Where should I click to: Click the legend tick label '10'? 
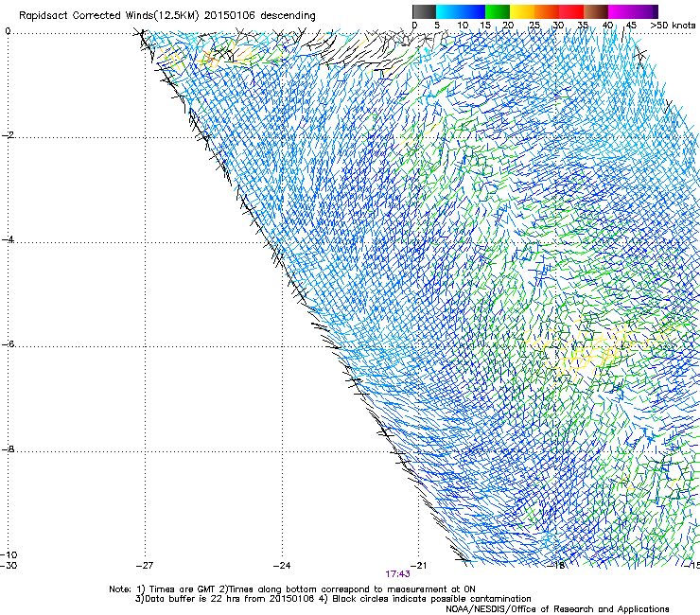pyautogui.click(x=462, y=25)
